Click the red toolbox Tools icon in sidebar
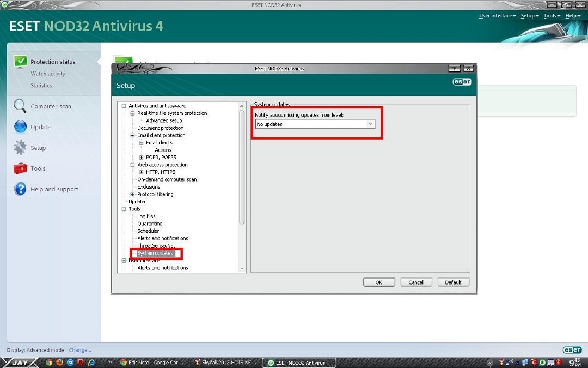 coord(20,168)
